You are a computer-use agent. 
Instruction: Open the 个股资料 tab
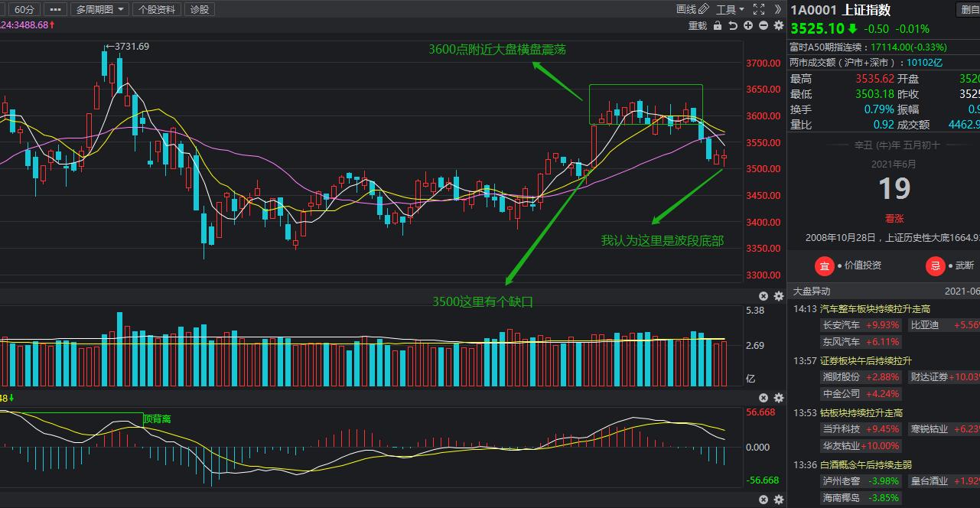[157, 9]
